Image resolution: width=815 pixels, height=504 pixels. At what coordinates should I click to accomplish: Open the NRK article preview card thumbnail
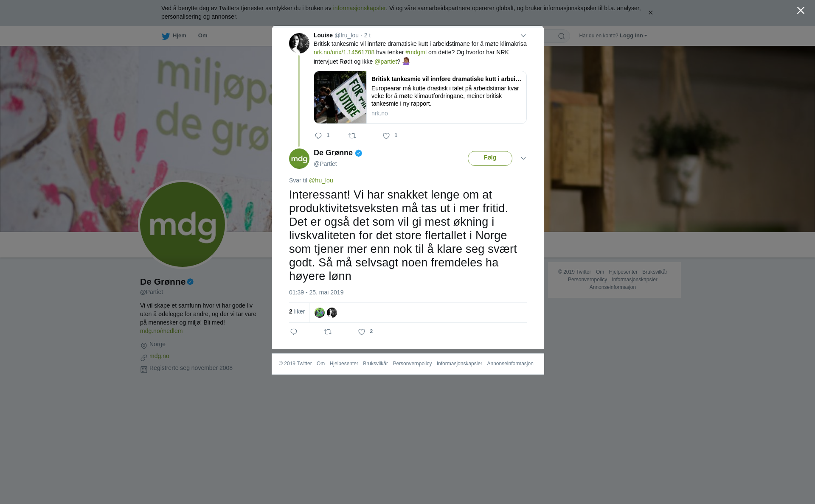[x=340, y=98]
